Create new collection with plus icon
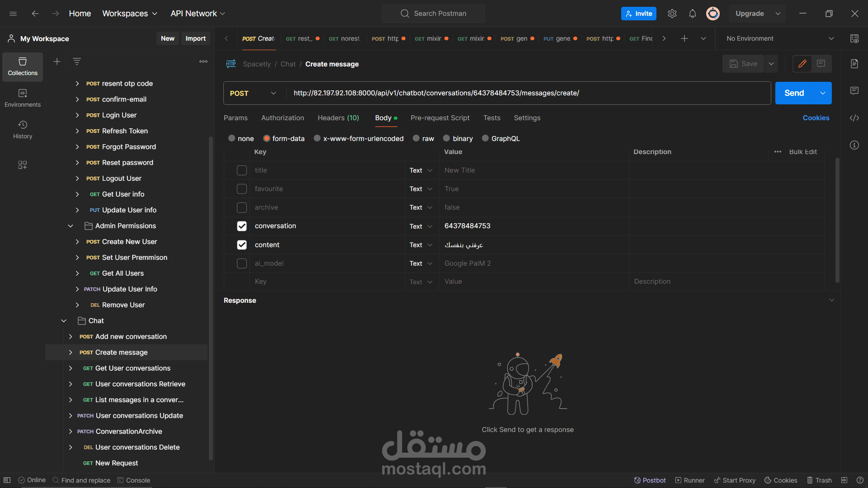The width and height of the screenshot is (868, 488). pyautogui.click(x=57, y=61)
